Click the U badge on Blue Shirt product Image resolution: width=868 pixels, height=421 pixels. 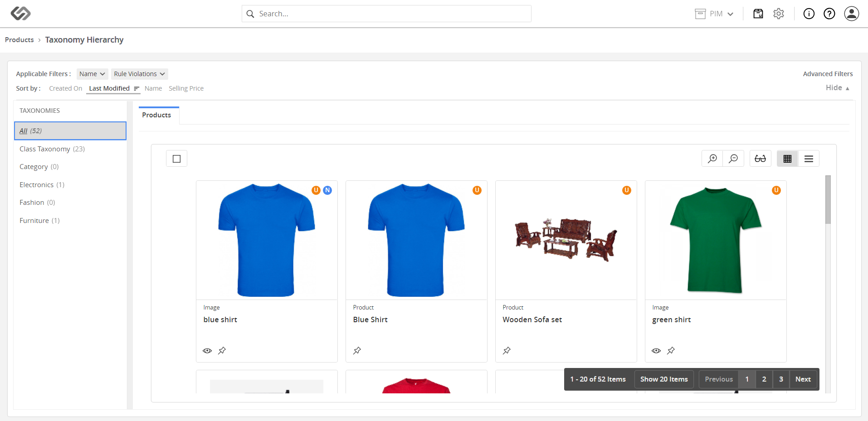pyautogui.click(x=477, y=190)
